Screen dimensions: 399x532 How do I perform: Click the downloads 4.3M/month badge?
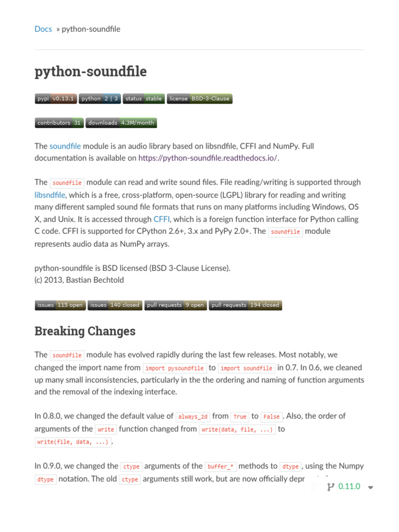[x=121, y=123]
